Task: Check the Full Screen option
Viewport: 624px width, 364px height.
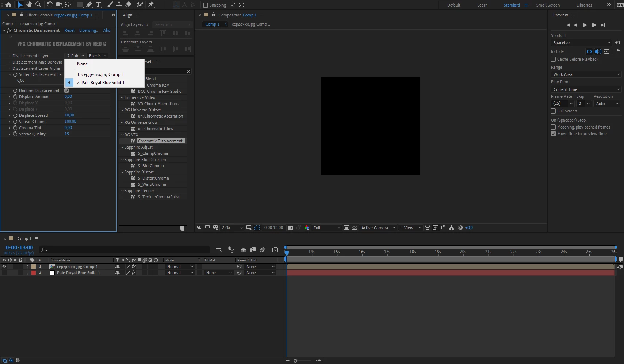Action: (x=553, y=111)
